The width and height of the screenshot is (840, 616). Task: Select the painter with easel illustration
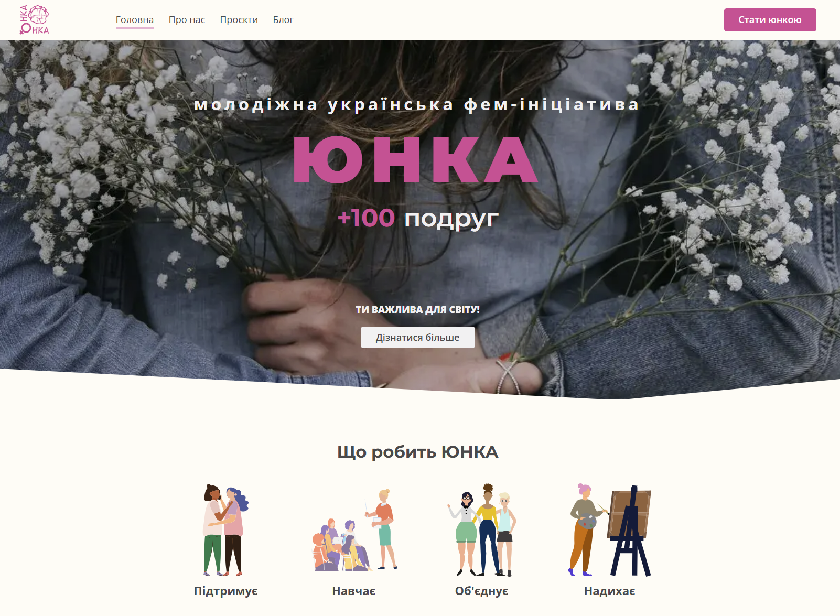click(x=610, y=530)
